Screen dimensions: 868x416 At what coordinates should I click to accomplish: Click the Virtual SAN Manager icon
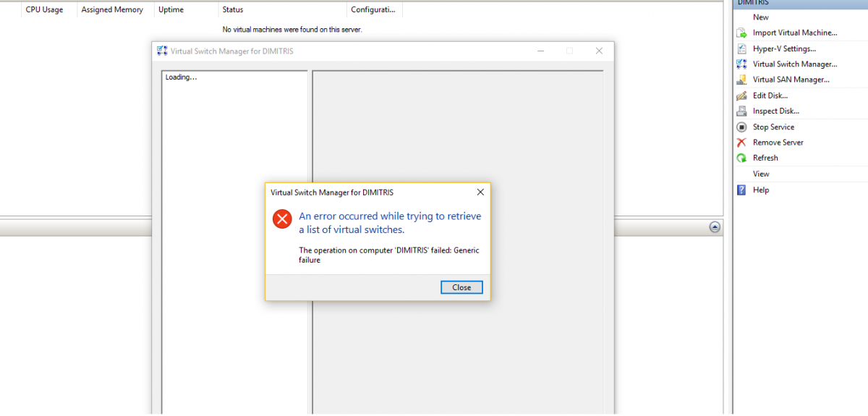[741, 80]
